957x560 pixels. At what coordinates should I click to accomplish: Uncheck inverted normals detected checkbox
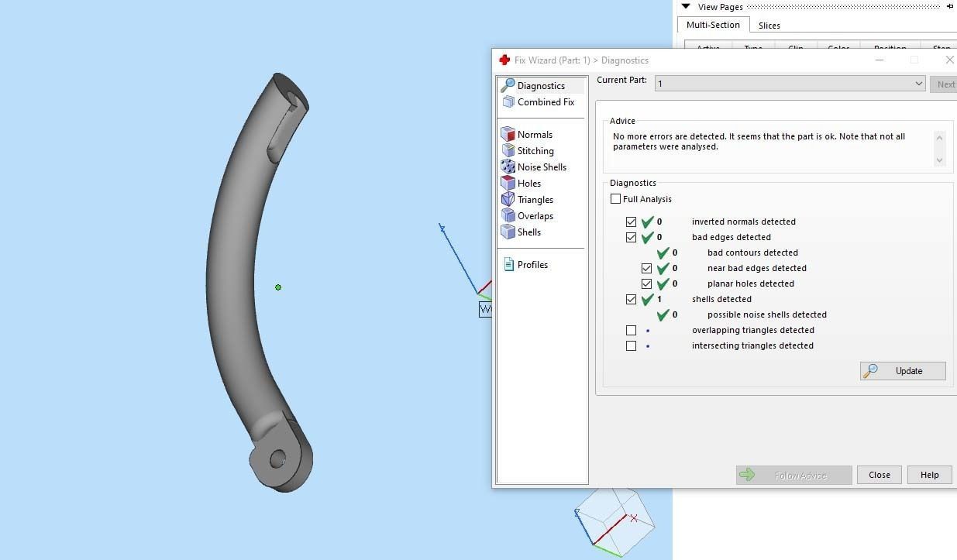[x=631, y=222]
